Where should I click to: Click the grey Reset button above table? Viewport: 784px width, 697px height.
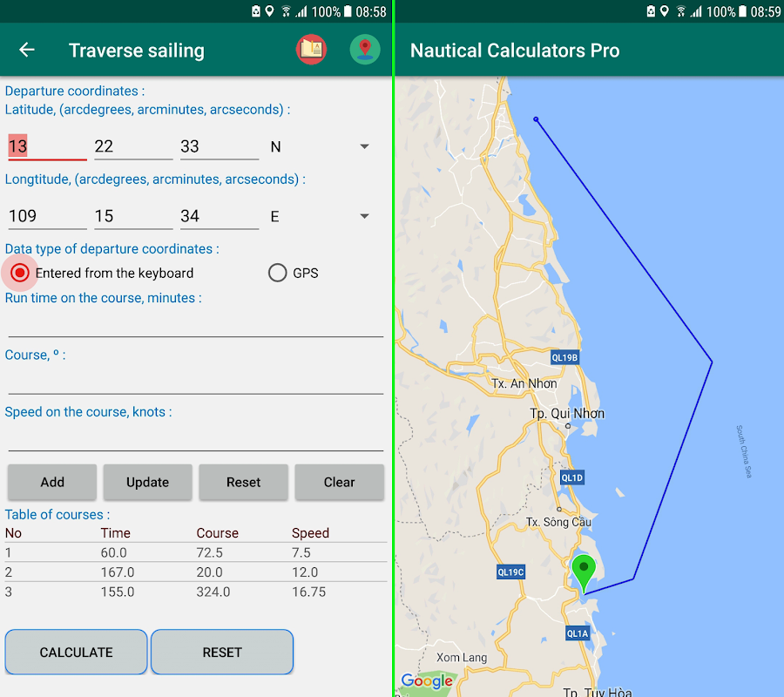244,482
